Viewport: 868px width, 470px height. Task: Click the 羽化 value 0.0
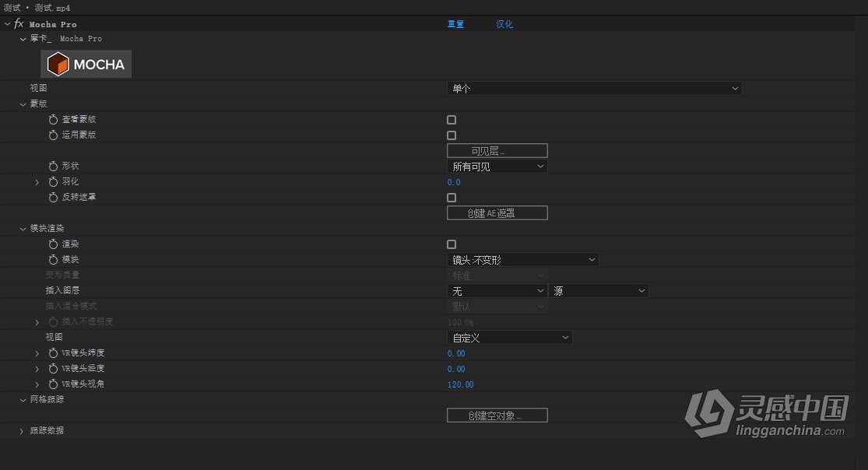click(454, 182)
